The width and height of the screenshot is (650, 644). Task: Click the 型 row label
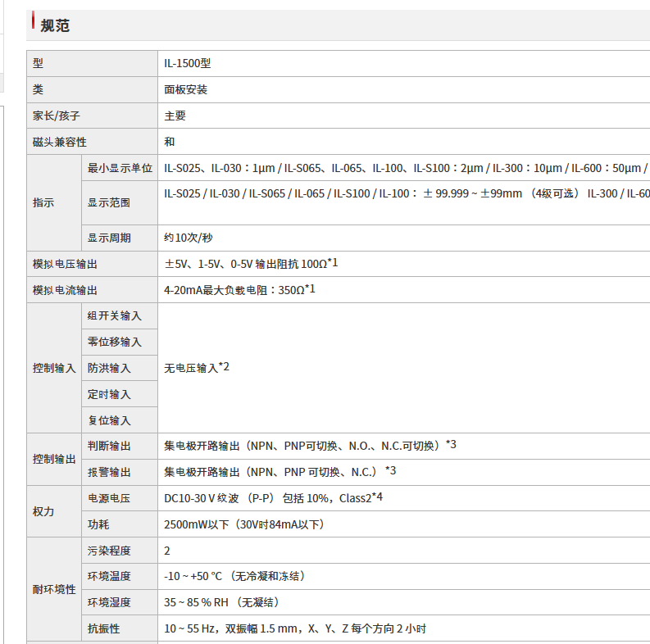[39, 63]
